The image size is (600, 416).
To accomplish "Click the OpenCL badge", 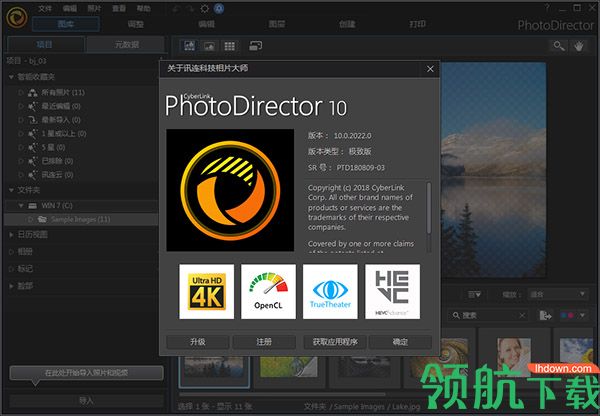I will click(x=268, y=292).
